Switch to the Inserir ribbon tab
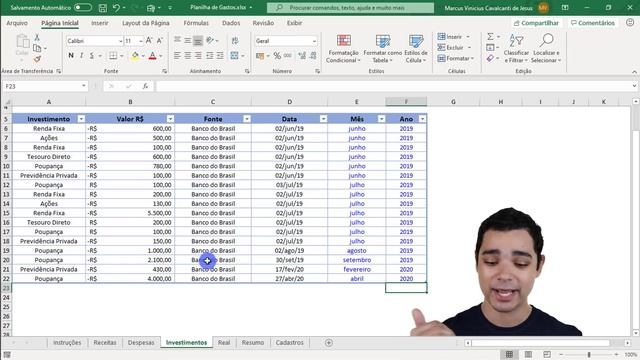The height and width of the screenshot is (360, 640). pyautogui.click(x=100, y=23)
